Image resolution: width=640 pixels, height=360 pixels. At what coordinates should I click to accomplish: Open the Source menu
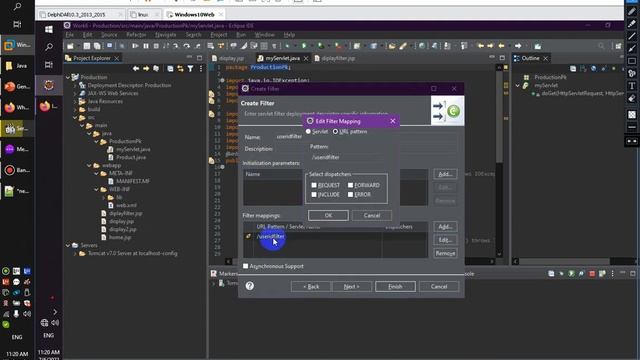point(109,35)
